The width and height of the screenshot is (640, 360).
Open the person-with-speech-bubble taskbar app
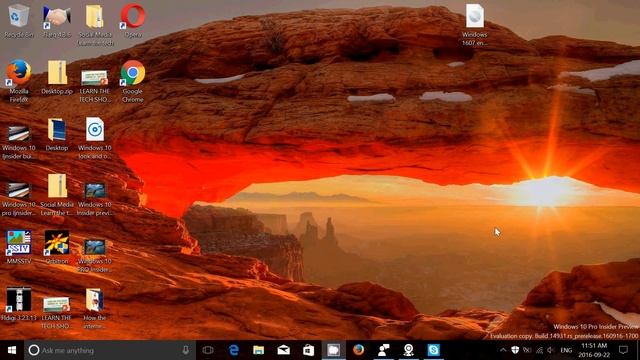click(384, 350)
